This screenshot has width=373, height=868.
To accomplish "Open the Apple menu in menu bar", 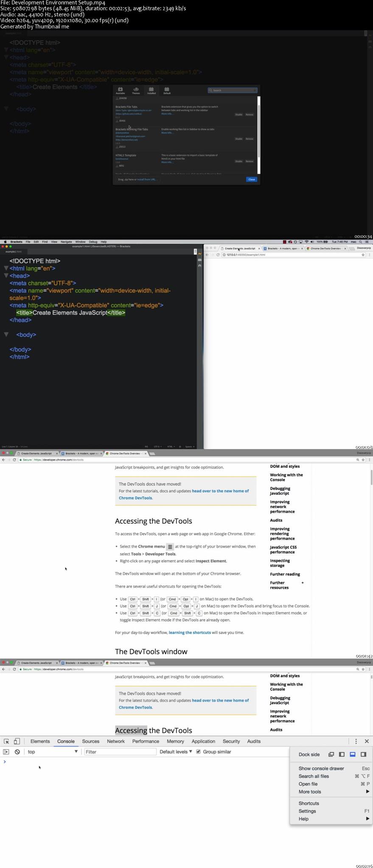I will (5, 242).
